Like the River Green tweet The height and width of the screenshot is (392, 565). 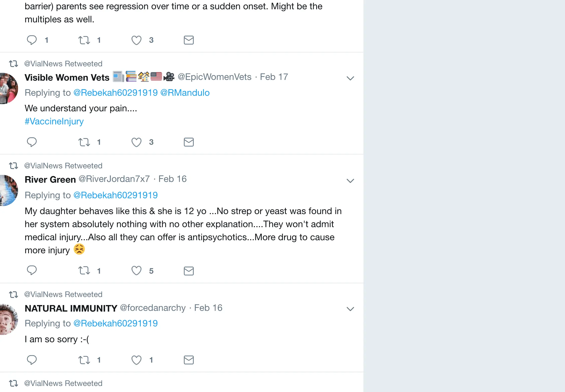136,271
